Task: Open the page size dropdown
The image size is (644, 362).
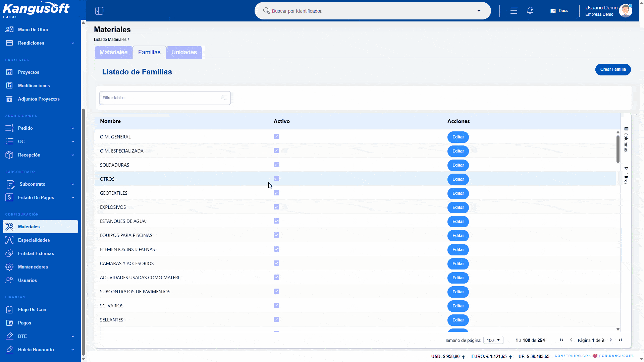Action: click(493, 340)
